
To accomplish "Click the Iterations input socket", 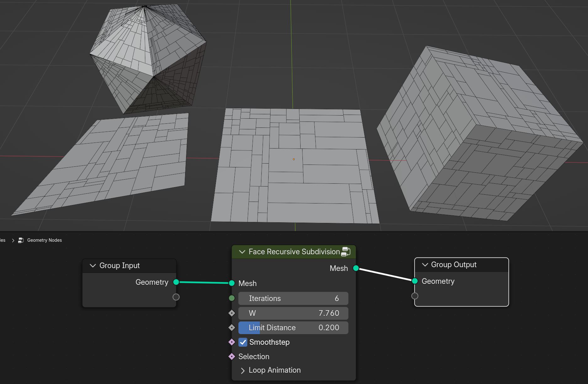I will pos(232,298).
